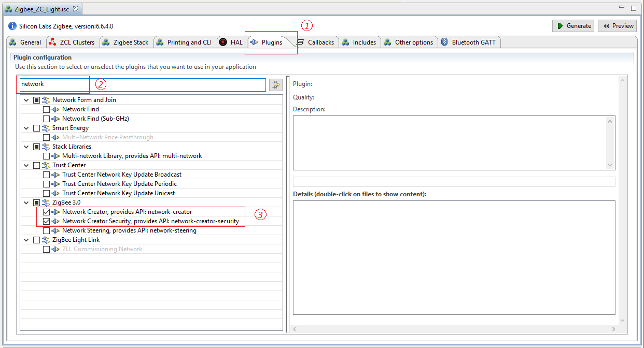Click the Key Update Broadcast plugin icon
Screen dimensions: 644x348
(x=55, y=175)
